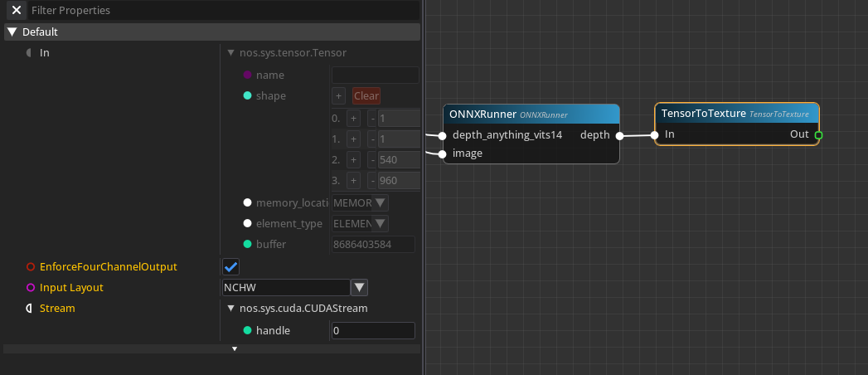Click the bottom panel expand arrow bar
This screenshot has width=868, height=375.
tap(212, 349)
